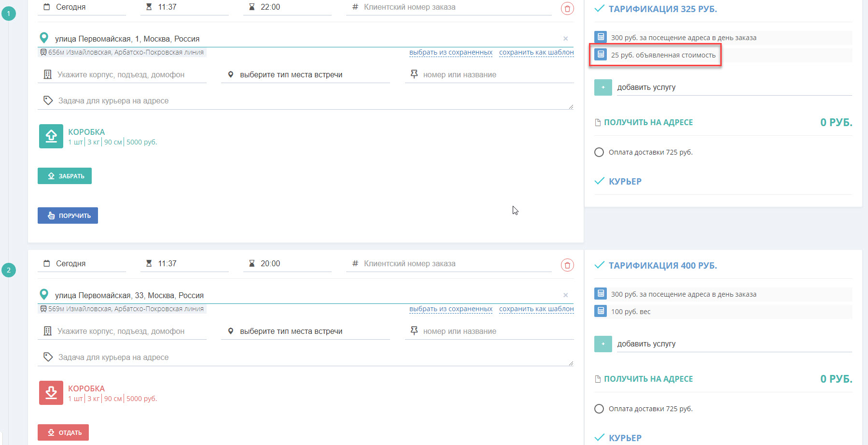Viewport: 868px width, 445px height.
Task: Click the calendar icon in address 1's date field
Action: [x=47, y=7]
